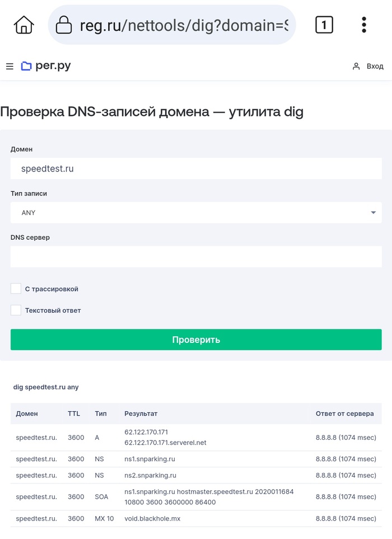This screenshot has height=539, width=392.
Task: Select the ns1.snparking.ru NS result
Action: 150,459
